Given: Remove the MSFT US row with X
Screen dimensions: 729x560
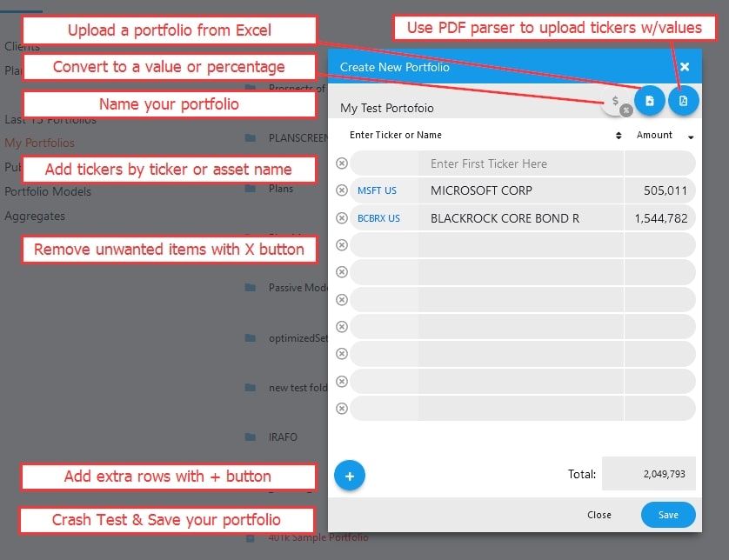Looking at the screenshot, I should (x=342, y=190).
